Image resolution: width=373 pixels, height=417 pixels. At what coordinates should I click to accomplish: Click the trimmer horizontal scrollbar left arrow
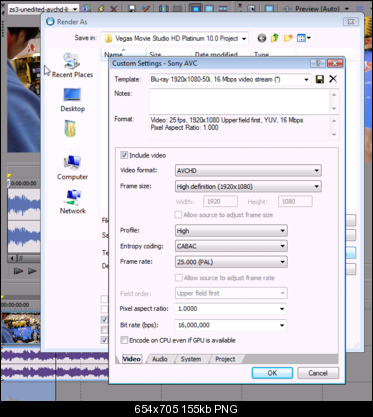pos(12,258)
